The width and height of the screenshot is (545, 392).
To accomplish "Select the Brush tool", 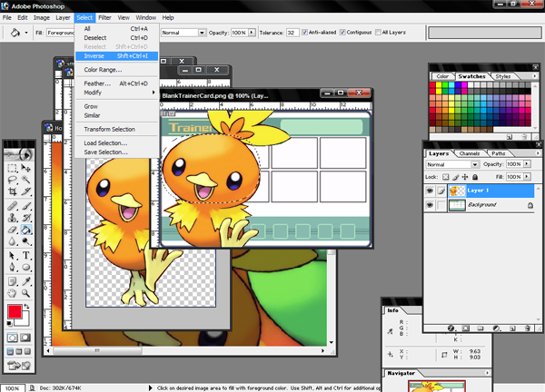I will point(25,206).
